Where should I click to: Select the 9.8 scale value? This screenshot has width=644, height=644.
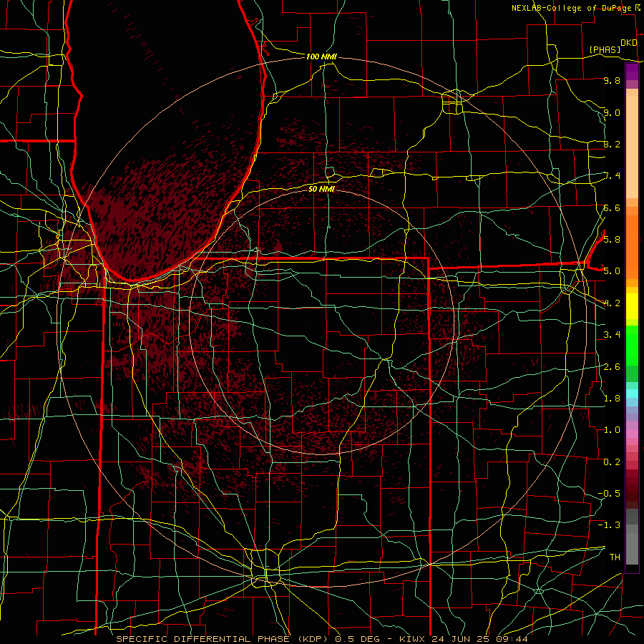612,81
